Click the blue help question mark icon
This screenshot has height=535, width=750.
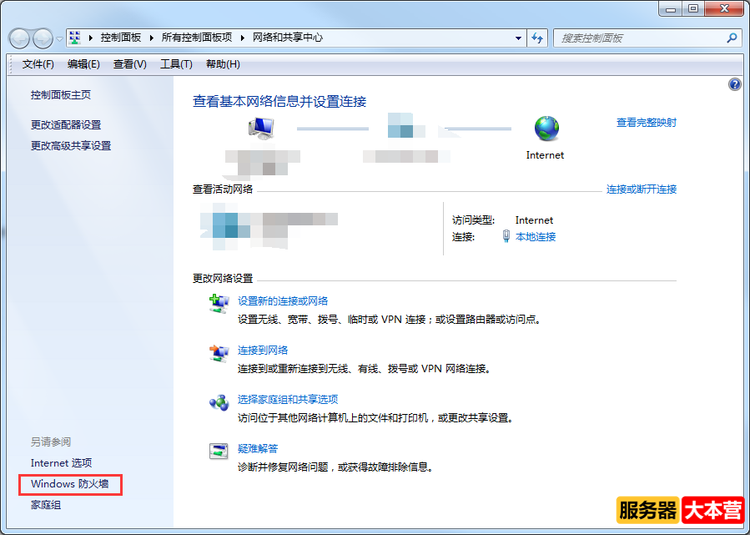point(734,85)
